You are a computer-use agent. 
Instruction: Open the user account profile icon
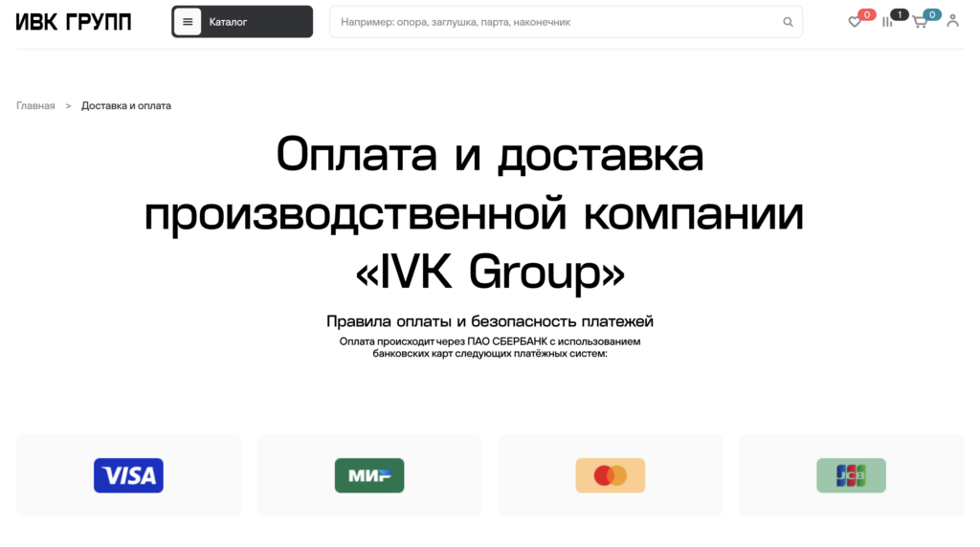pos(952,21)
